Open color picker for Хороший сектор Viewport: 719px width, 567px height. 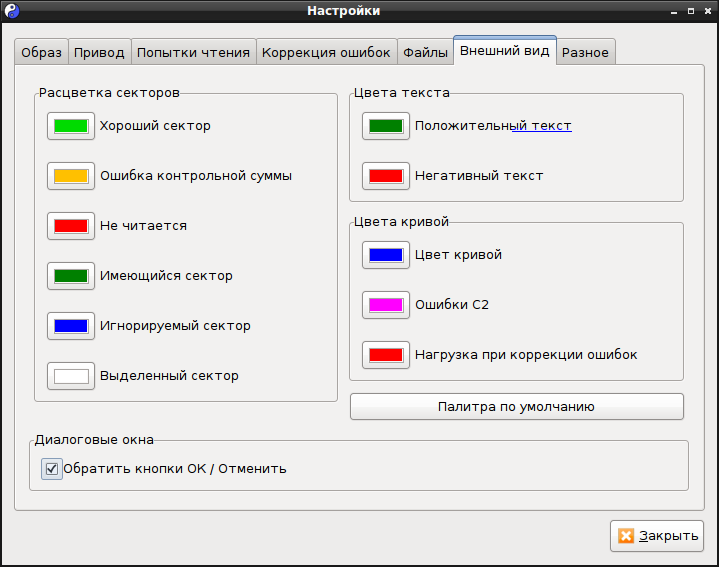pyautogui.click(x=71, y=126)
